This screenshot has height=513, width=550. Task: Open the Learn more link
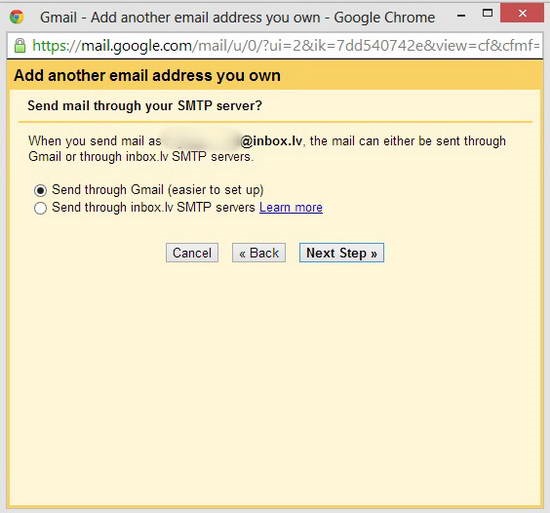291,208
